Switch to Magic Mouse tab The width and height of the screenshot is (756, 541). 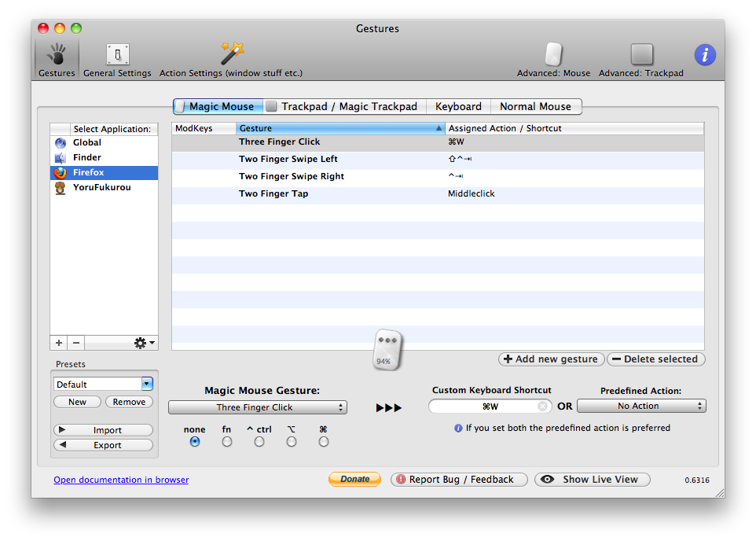[218, 106]
